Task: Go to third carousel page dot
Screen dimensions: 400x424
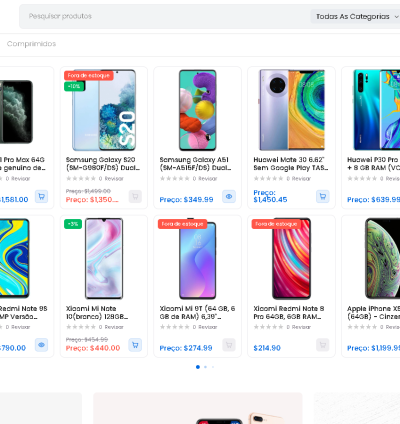Action: click(213, 367)
